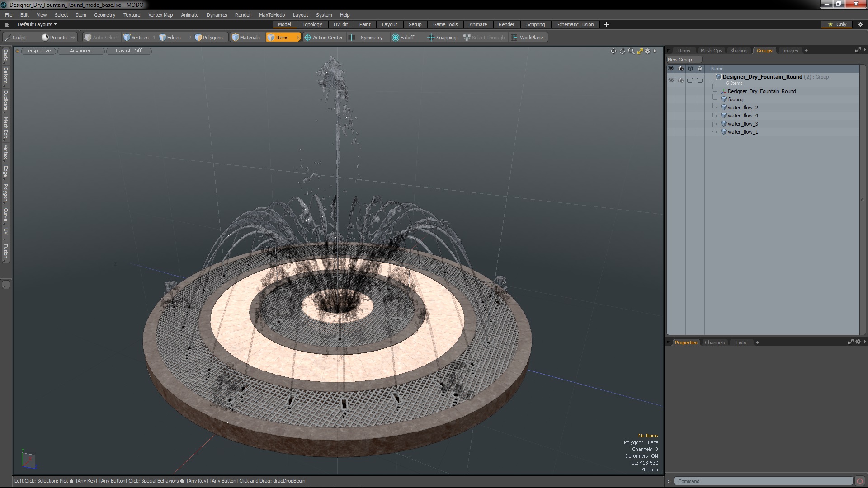Open WorkPlane options
The height and width of the screenshot is (488, 868).
point(527,38)
